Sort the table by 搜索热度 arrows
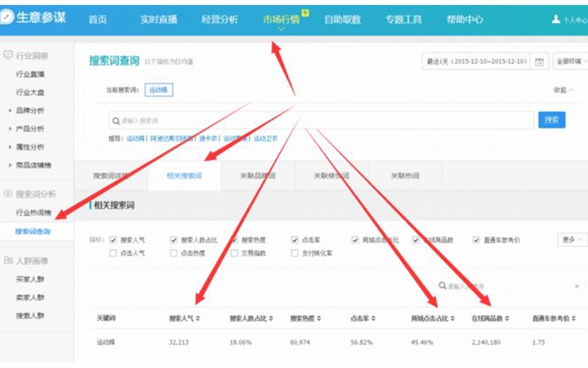Image resolution: width=588 pixels, height=368 pixels. coord(318,318)
